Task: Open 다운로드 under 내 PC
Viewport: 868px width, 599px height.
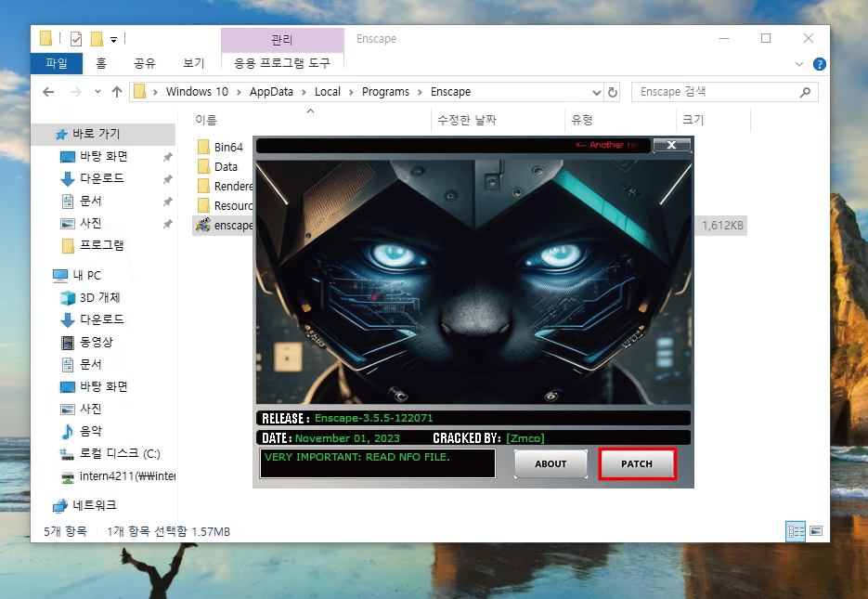Action: pos(101,320)
